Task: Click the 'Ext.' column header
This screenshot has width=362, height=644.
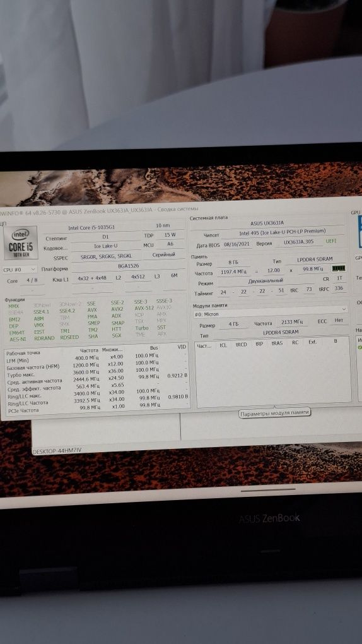Action: [x=313, y=342]
